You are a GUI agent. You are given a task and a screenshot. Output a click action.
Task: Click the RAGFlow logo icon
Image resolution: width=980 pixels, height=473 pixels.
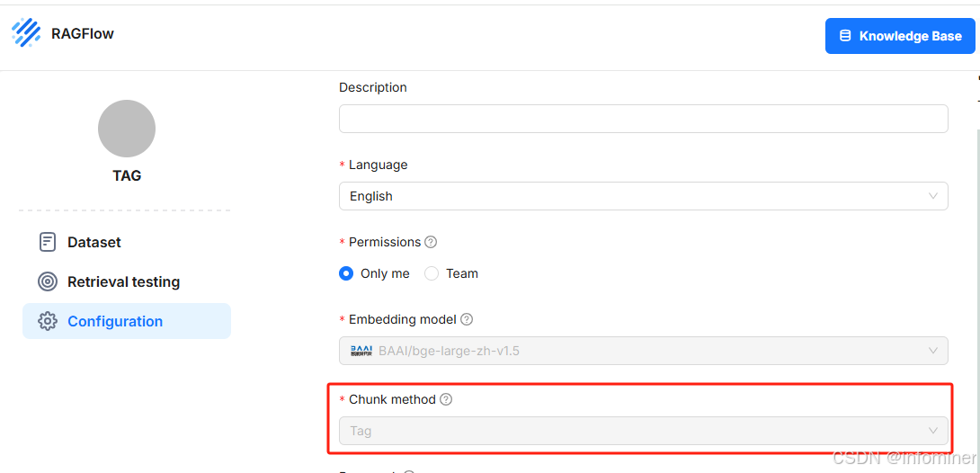[x=26, y=32]
